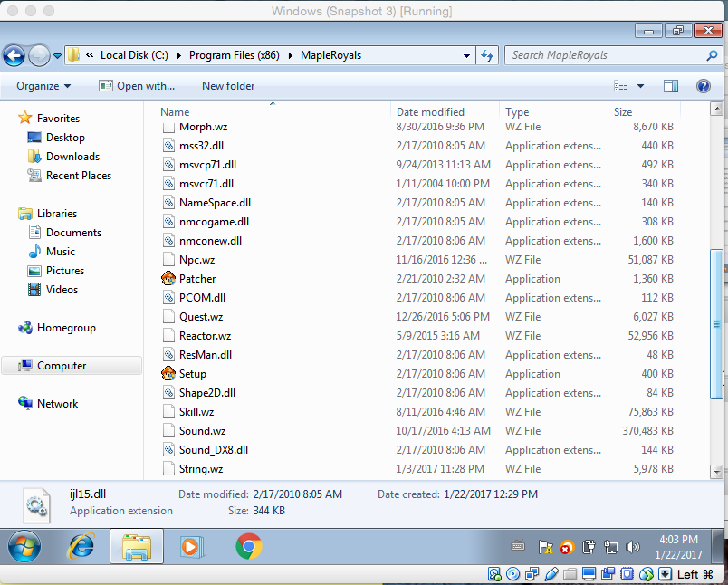Viewport: 728px width, 585px height.
Task: Select Sound_DX8.dll file
Action: pyautogui.click(x=214, y=450)
